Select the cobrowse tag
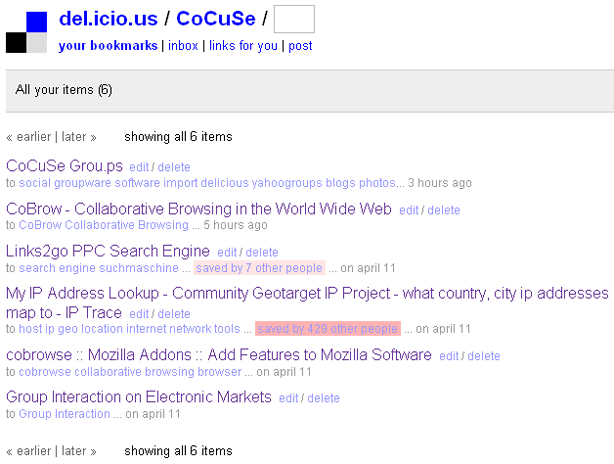This screenshot has height=464, width=614. 45,372
